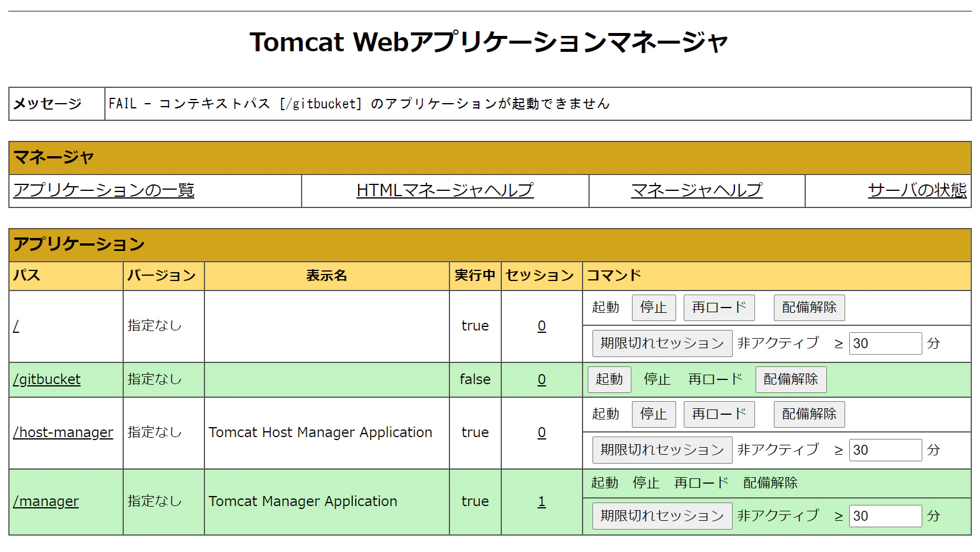Undeploy /gitbucket using 配備解除
This screenshot has height=552, width=980.
(x=790, y=379)
